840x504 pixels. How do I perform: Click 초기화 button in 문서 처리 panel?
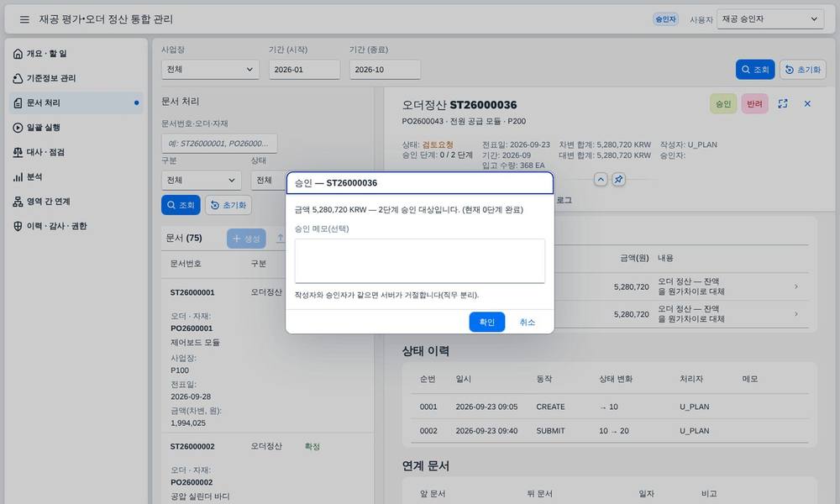[x=228, y=205]
